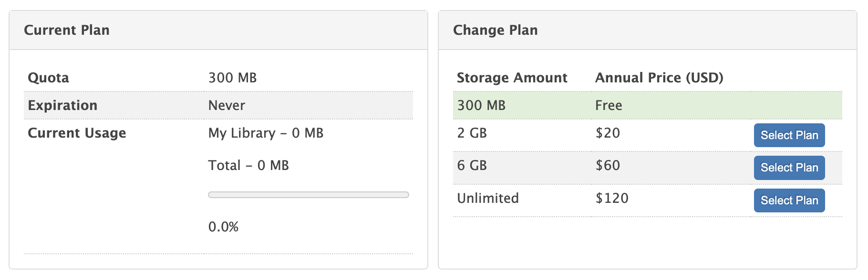Click the Expiration row label

pos(62,105)
